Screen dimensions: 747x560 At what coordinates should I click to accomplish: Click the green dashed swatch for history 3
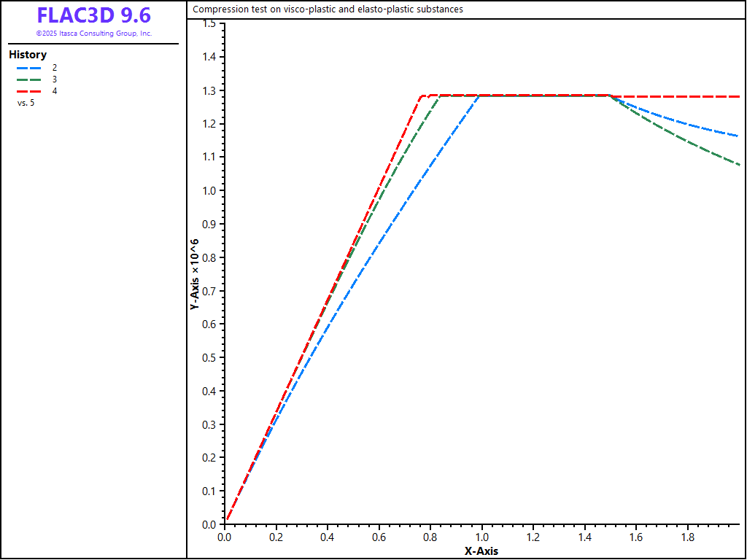point(28,79)
